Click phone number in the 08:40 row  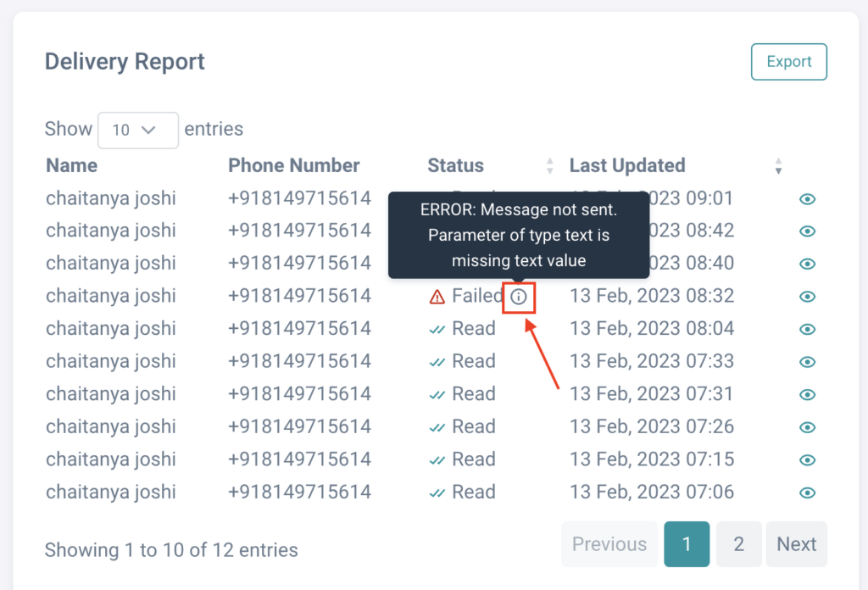[299, 263]
